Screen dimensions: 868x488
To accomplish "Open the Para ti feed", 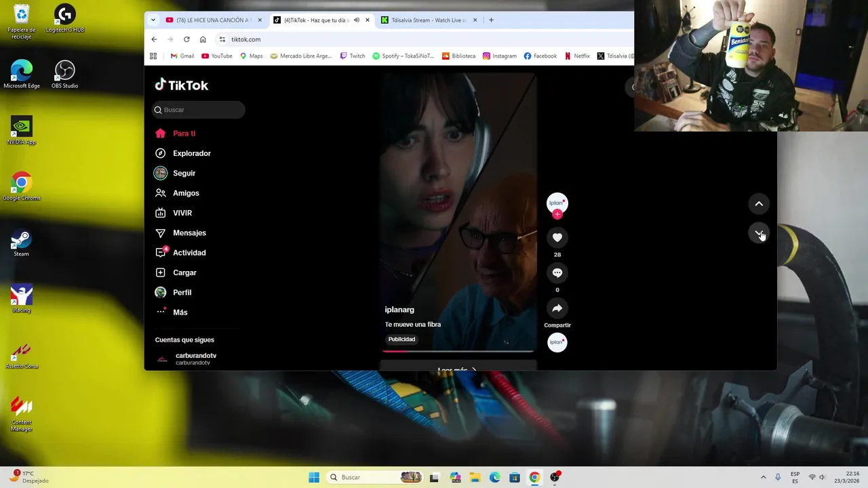I will click(175, 134).
